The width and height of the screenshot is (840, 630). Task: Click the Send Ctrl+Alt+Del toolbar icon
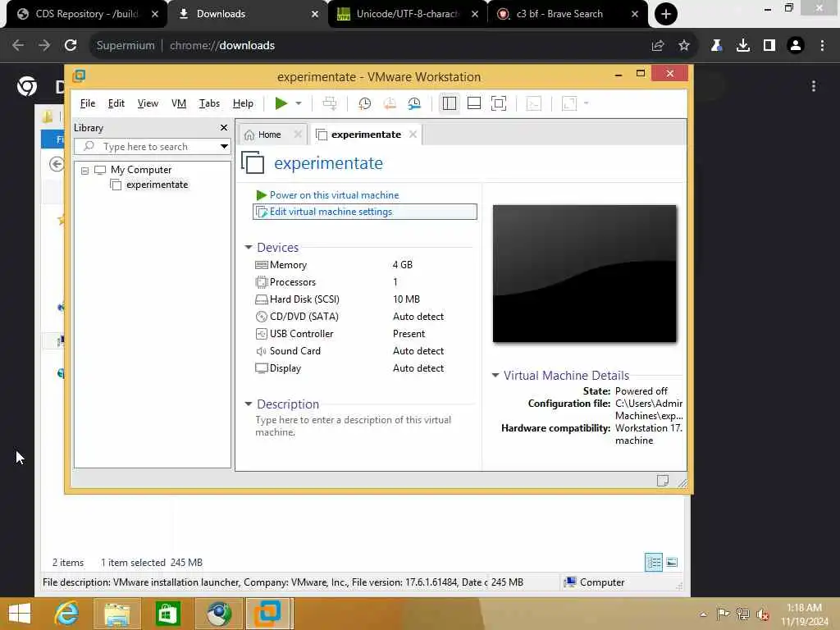[330, 103]
